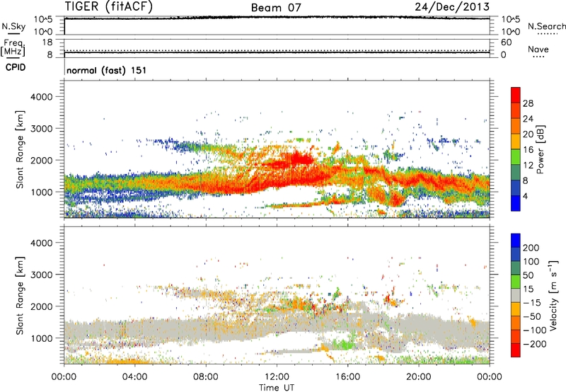Image resolution: width=566 pixels, height=392 pixels.
Task: Click the Freq. [MHz] axis label
Action: tap(13, 47)
